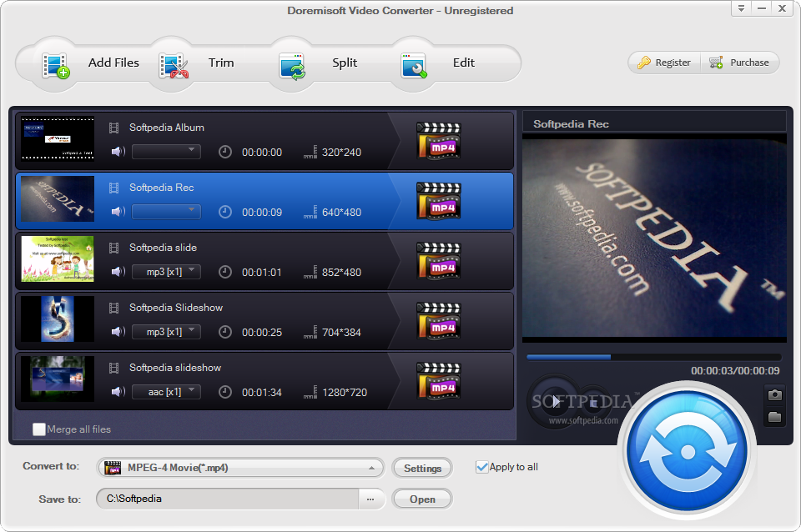Open output Settings button
Viewport: 801px width, 532px height.
pyautogui.click(x=422, y=468)
